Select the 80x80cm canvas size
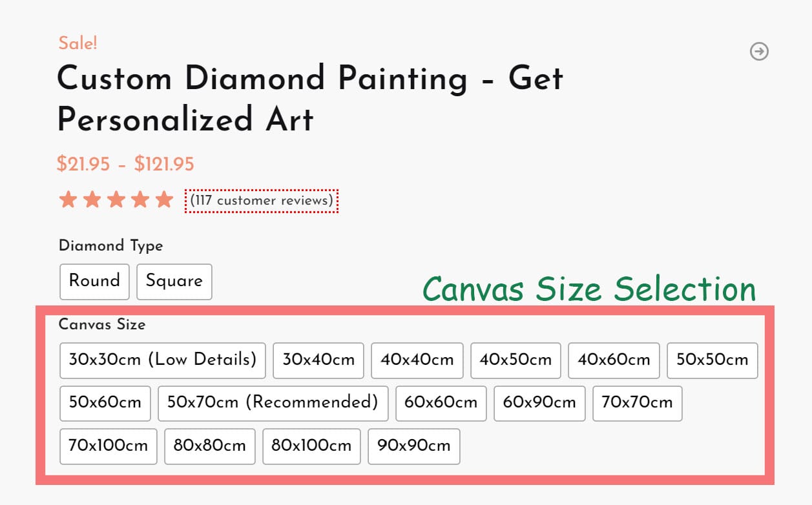This screenshot has height=505, width=812. tap(209, 446)
